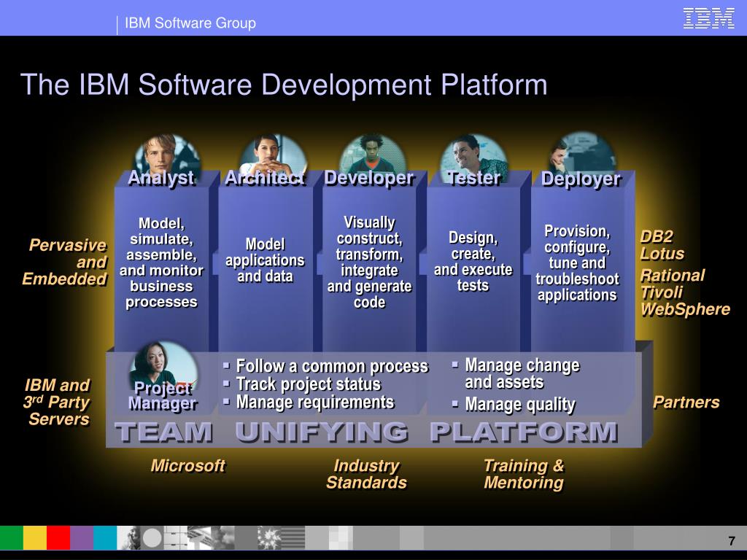Click 'Visually construct, transform' Developer description
Screen dimensions: 747x560
(369, 262)
